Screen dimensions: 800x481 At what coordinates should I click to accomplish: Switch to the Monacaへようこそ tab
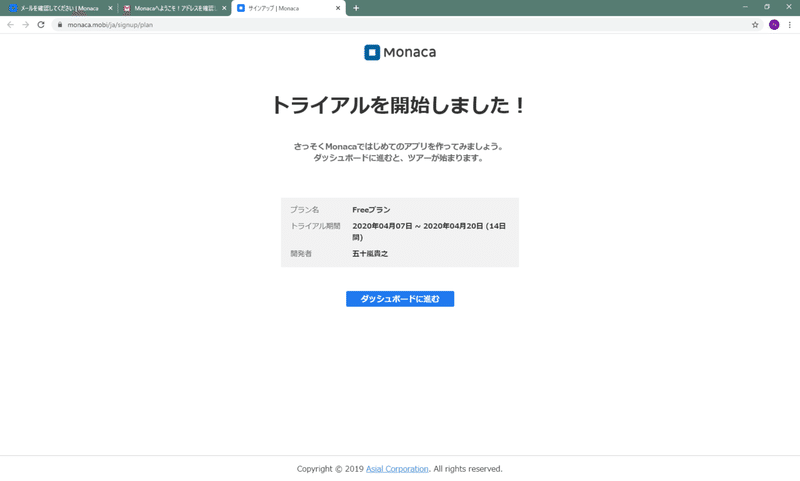pos(174,8)
